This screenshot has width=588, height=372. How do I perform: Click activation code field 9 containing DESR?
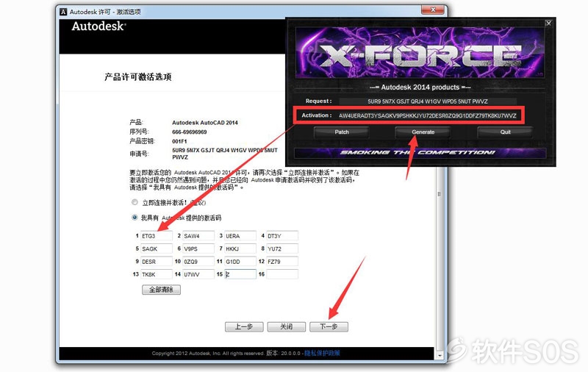point(157,262)
